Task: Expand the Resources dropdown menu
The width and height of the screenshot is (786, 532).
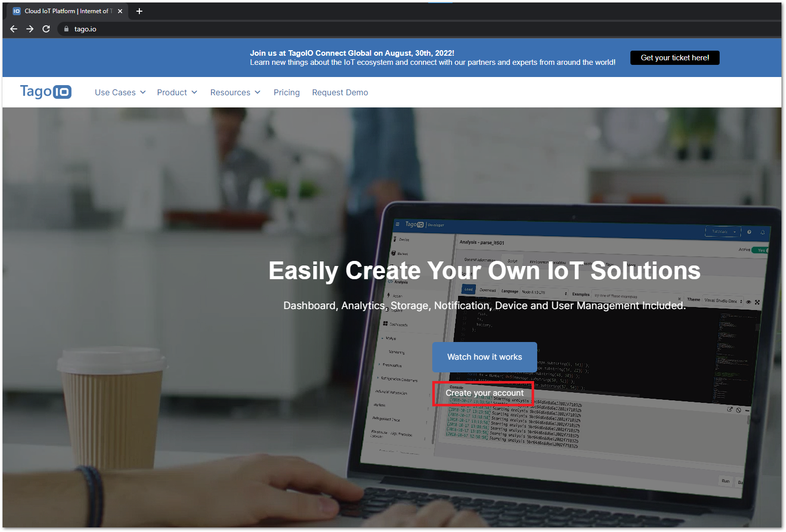Action: (235, 92)
